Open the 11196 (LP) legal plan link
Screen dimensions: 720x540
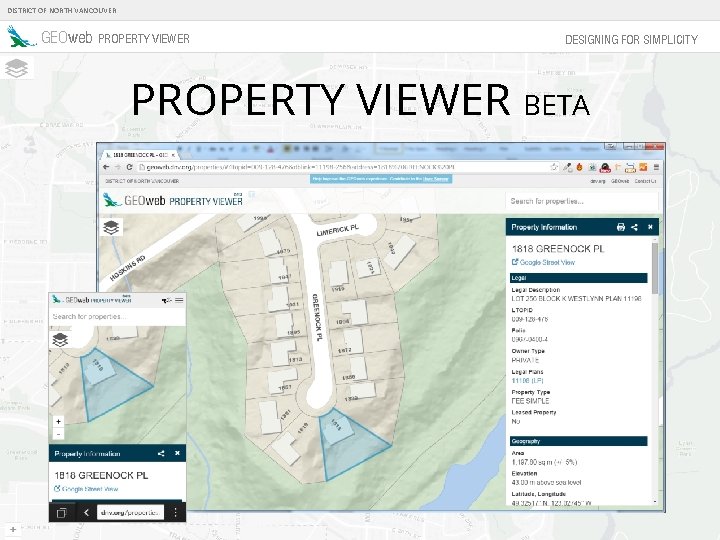pos(527,381)
